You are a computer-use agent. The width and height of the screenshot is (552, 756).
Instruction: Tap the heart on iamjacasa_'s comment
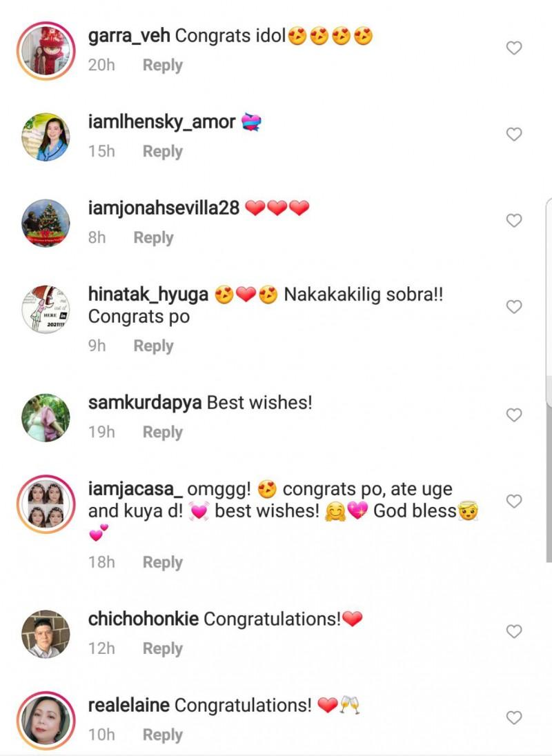pos(514,501)
